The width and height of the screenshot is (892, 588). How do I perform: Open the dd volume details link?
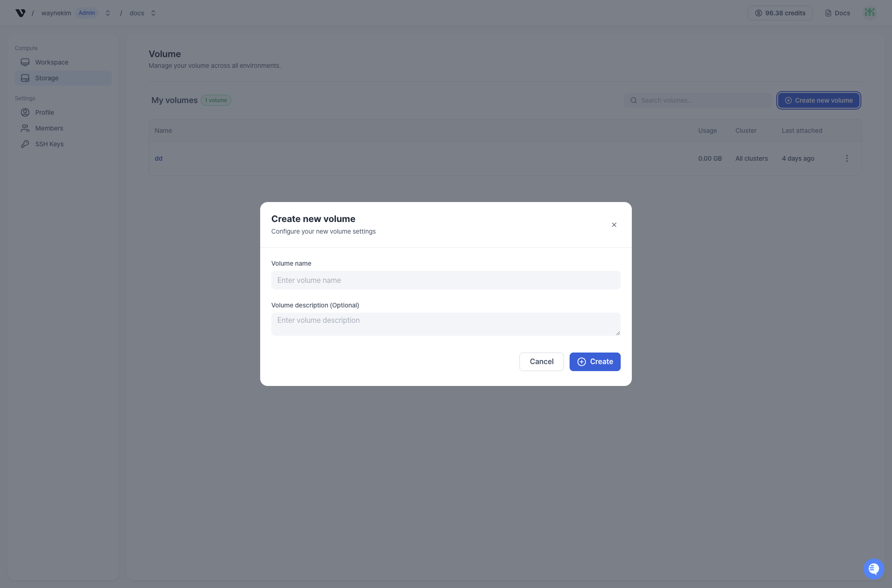tap(158, 158)
